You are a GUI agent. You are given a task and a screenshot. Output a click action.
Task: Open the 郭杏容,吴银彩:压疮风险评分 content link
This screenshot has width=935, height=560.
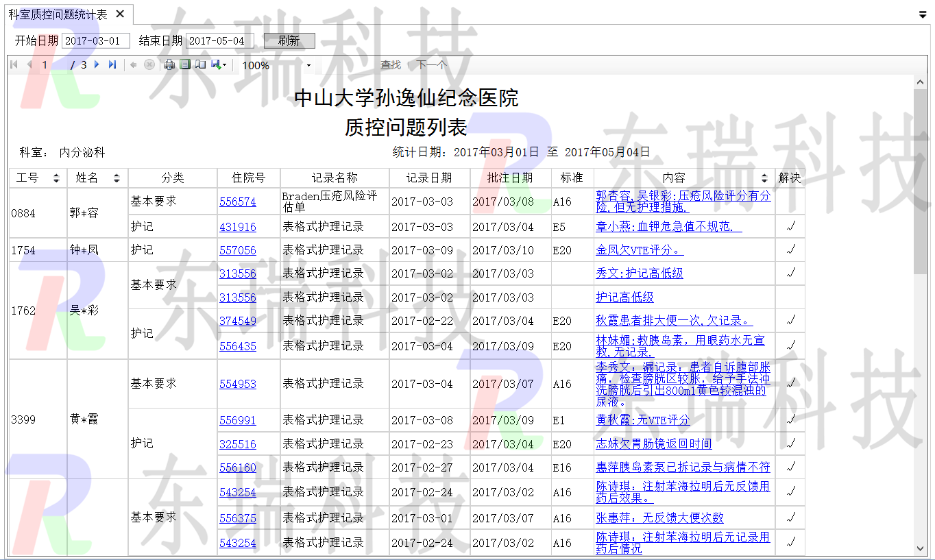(683, 202)
